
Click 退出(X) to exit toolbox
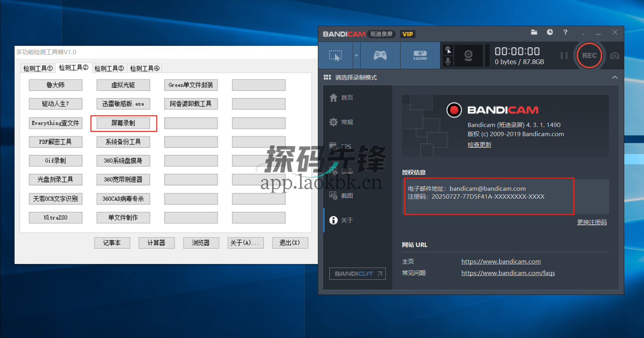pos(290,243)
